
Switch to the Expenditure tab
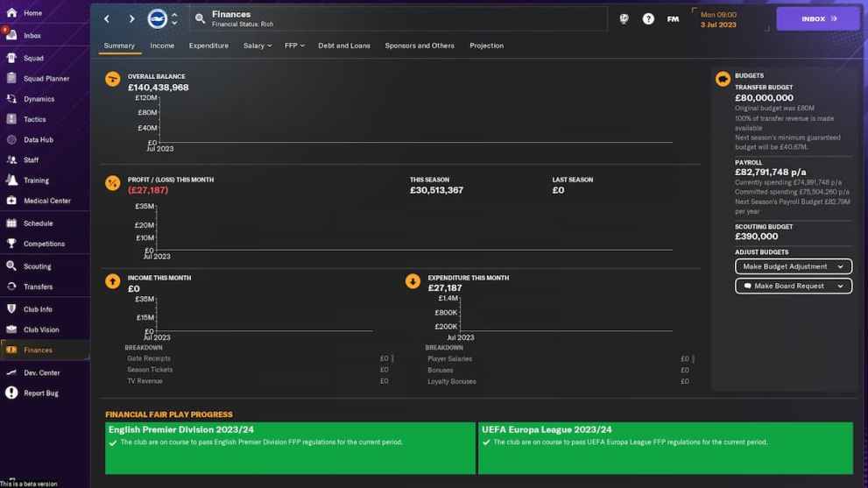click(x=208, y=46)
